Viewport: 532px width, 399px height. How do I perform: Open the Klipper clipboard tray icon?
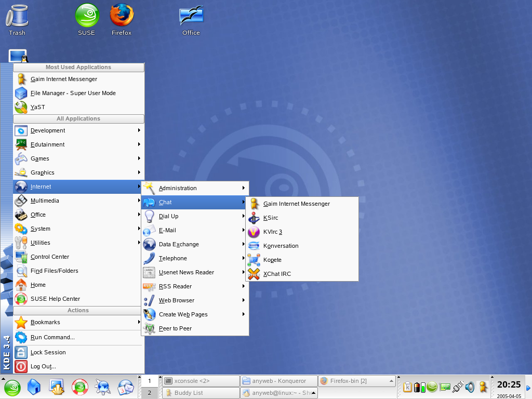coord(407,387)
